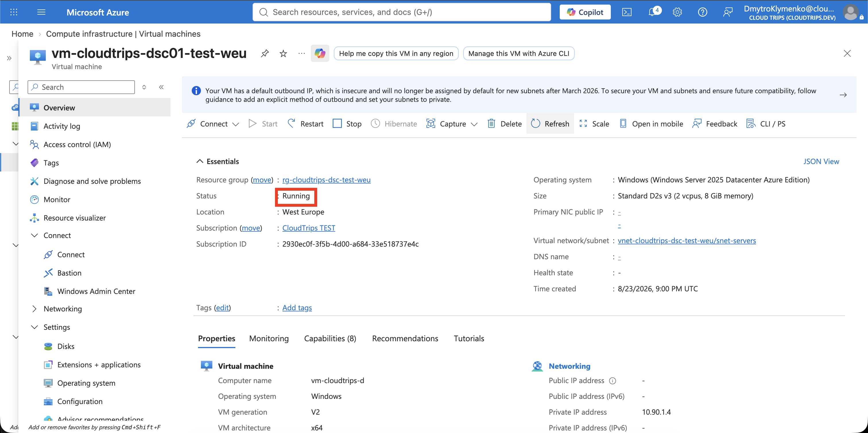Image resolution: width=868 pixels, height=433 pixels.
Task: Add VM to favorites star
Action: pos(283,53)
